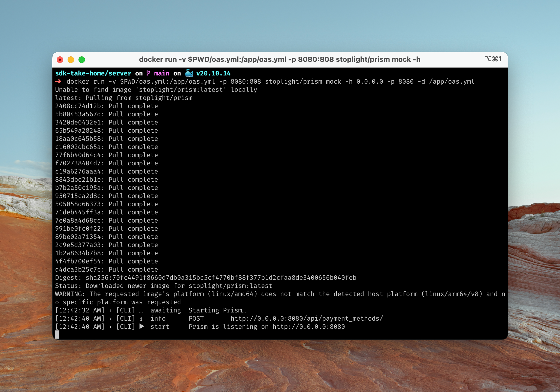Click the v20.10.14 Docker version text

pos(213,73)
